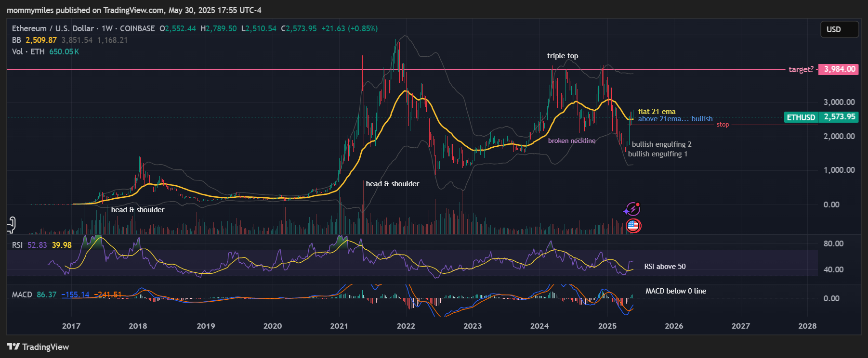Click the 2025 time axis label

coord(607,326)
